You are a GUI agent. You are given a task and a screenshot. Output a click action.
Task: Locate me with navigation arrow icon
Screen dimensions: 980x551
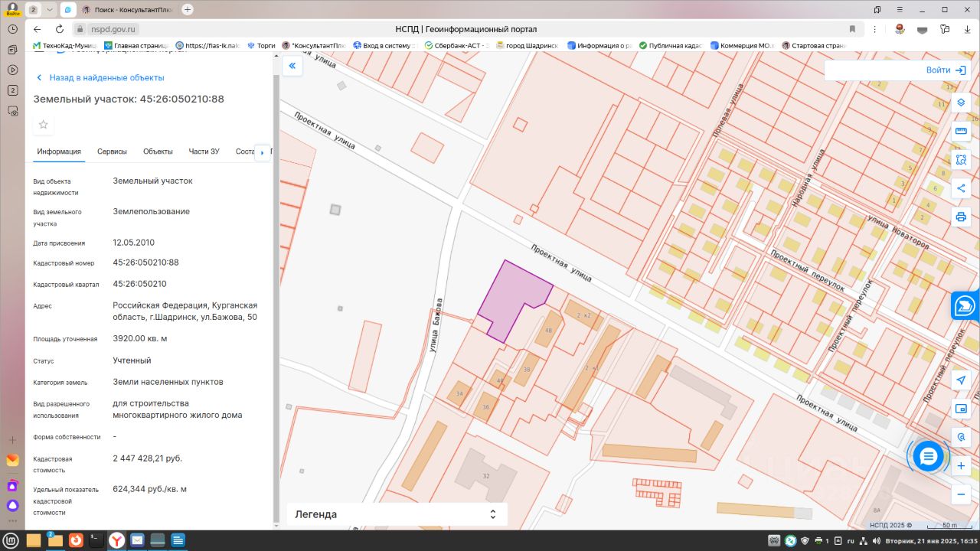point(961,380)
